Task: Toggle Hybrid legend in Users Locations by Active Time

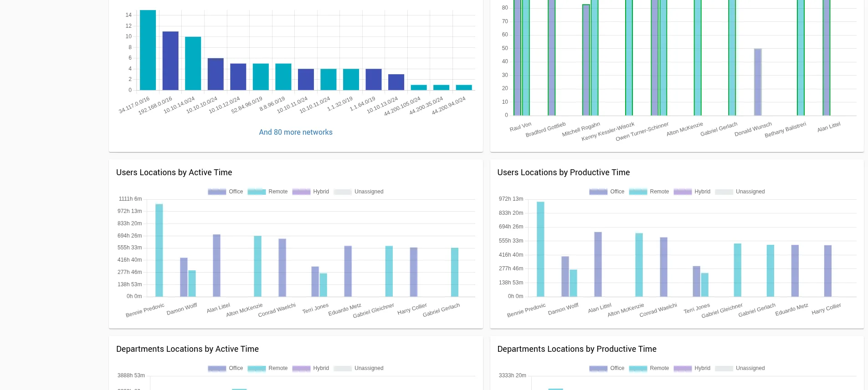Action: coord(310,192)
